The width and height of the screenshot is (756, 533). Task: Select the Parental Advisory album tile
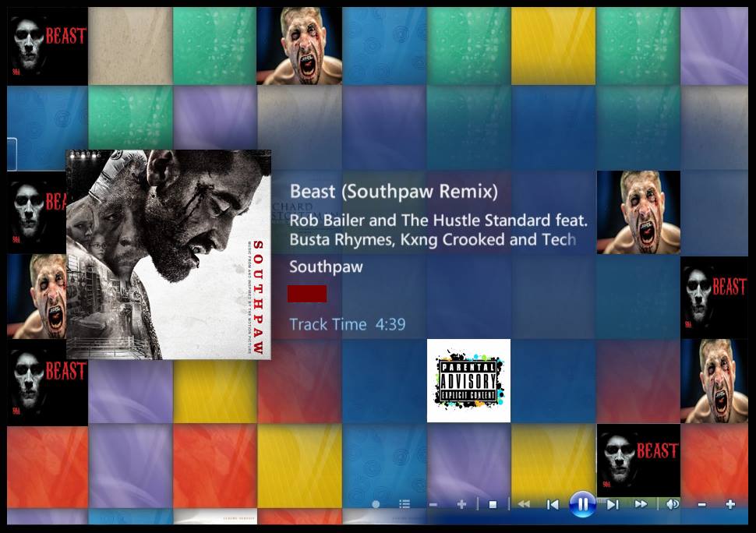(468, 380)
